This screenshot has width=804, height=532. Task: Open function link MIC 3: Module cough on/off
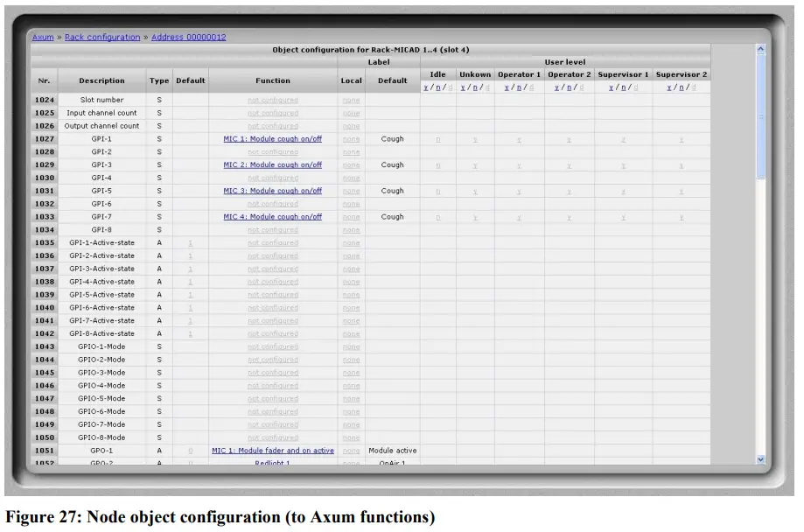[273, 190]
